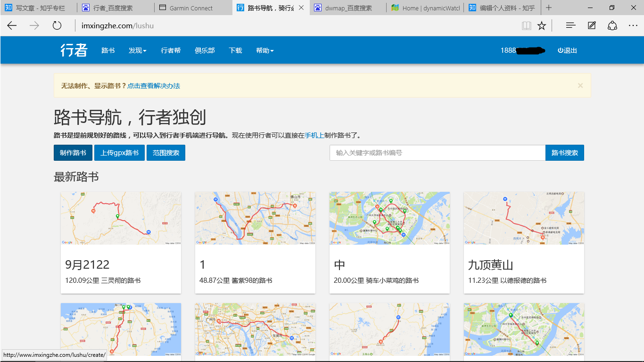Image resolution: width=644 pixels, height=362 pixels.
Task: Refresh the page with the reload icon
Action: tap(57, 25)
